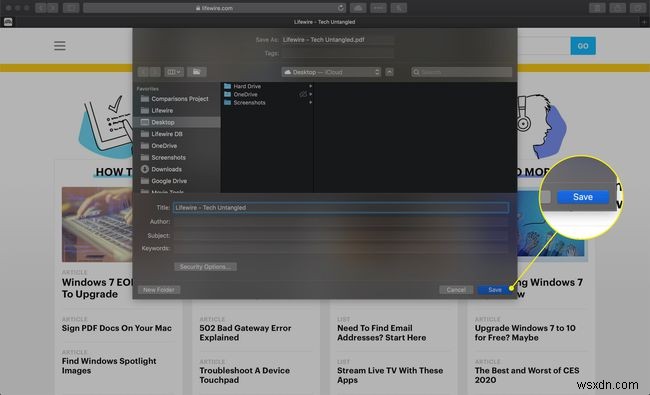Toggle the Safari sidebar
This screenshot has height=395, width=650.
point(71,8)
